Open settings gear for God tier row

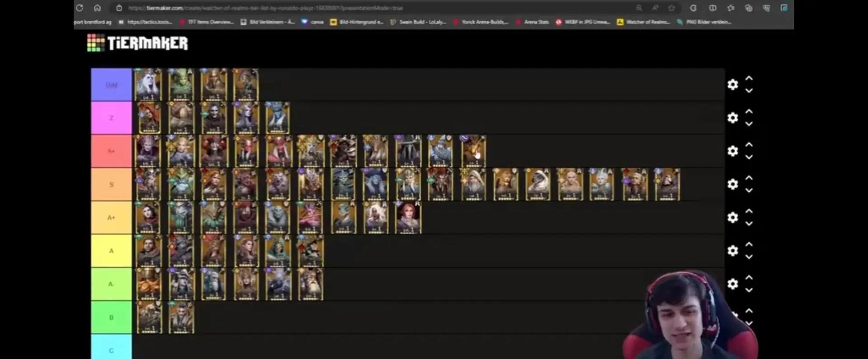coord(733,85)
